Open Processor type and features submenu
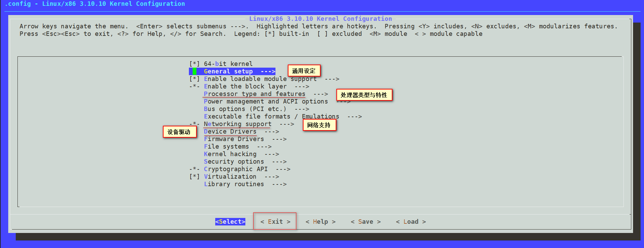This screenshot has height=248, width=644. [x=266, y=94]
